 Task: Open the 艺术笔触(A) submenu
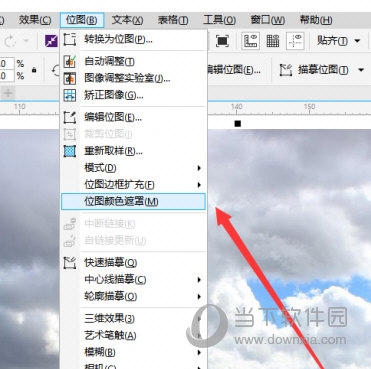coord(134,335)
